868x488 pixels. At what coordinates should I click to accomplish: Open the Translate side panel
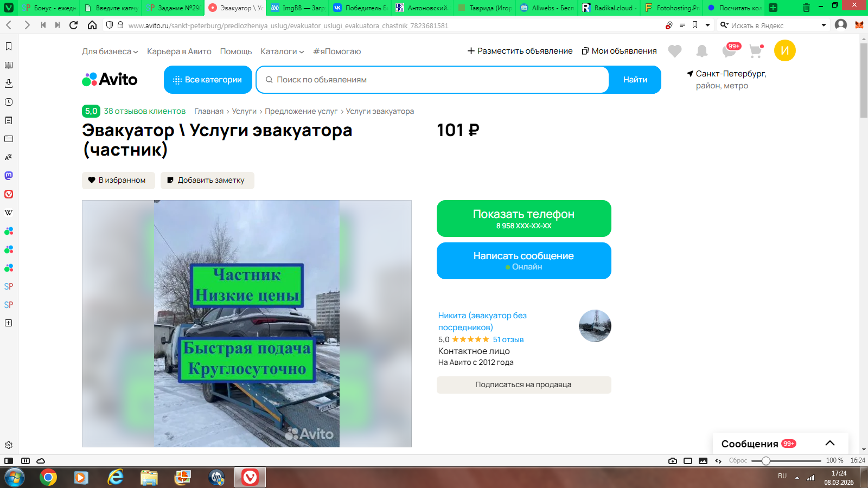coord(9,157)
